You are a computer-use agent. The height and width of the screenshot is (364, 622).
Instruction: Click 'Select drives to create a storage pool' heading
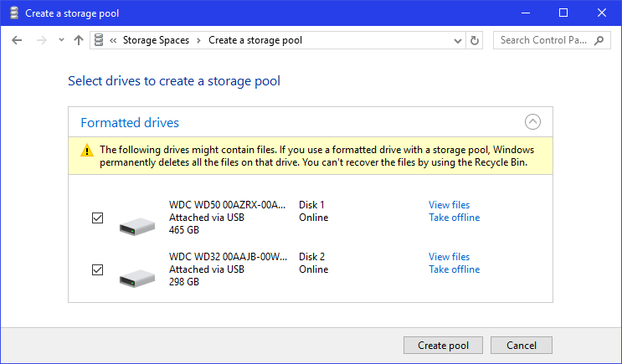(x=174, y=81)
